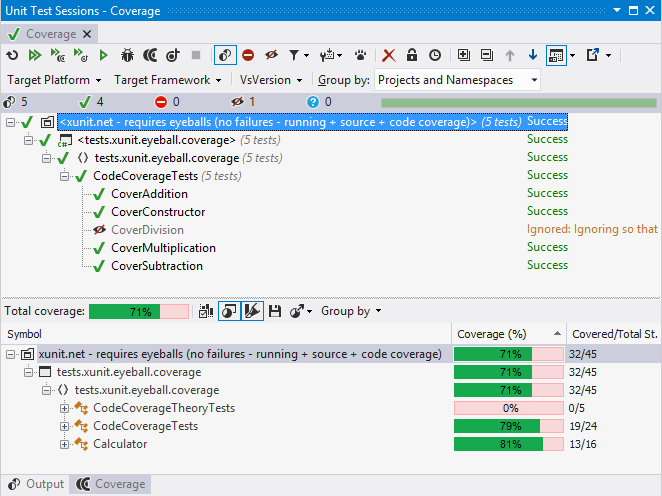This screenshot has height=496, width=662.
Task: Click the Collapse All minus icon
Action: (487, 55)
